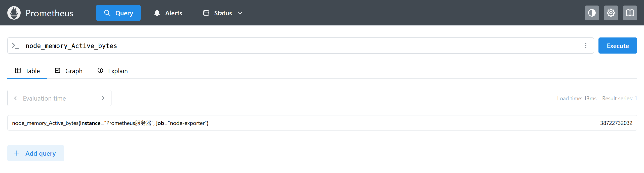
Task: Expand the Status dropdown menu
Action: (x=223, y=13)
